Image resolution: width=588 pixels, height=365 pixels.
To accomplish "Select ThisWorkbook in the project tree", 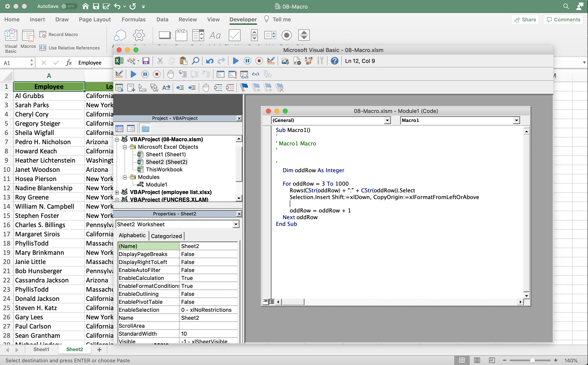I will click(164, 170).
